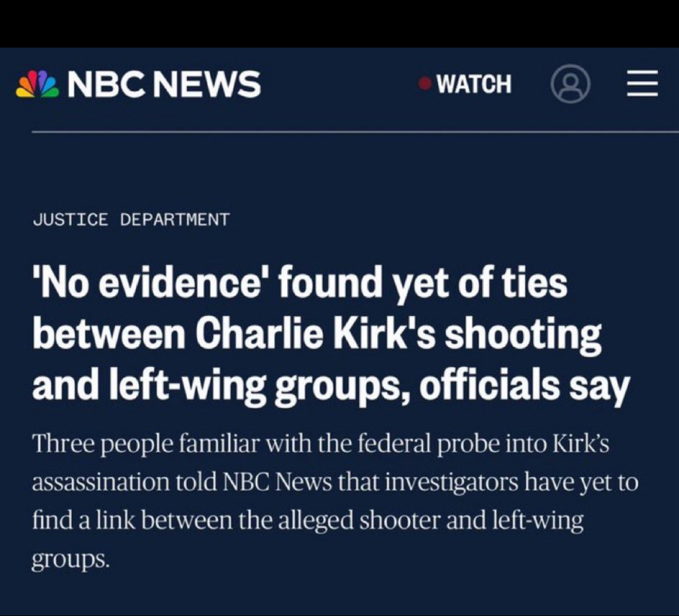679x616 pixels.
Task: Open the WATCH live link
Action: 474,84
